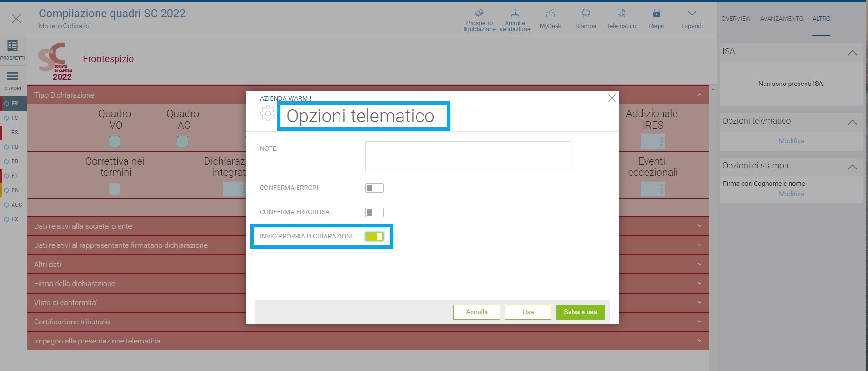Close Compilazione quadri with X icon
Image resolution: width=868 pixels, height=371 pixels.
[16, 19]
